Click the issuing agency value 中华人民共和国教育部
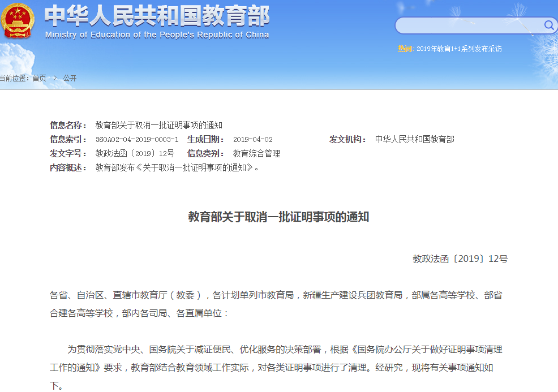Viewport: 558px width, 392px height. coord(415,140)
